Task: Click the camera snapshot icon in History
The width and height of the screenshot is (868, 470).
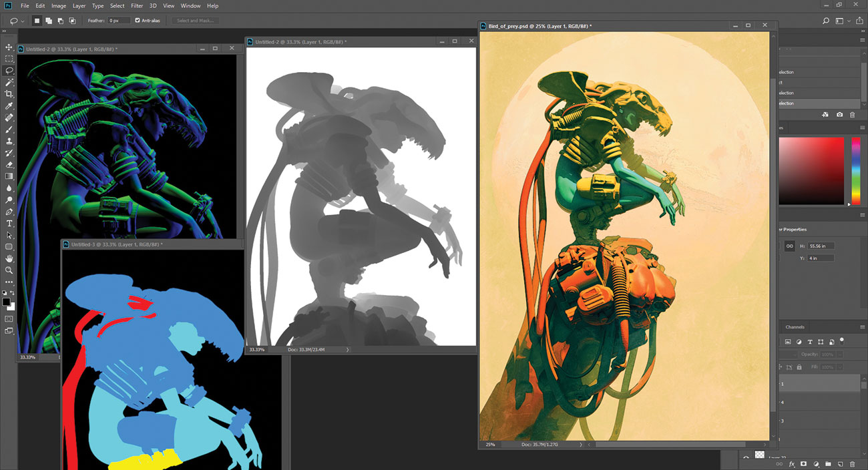Action: coord(839,115)
